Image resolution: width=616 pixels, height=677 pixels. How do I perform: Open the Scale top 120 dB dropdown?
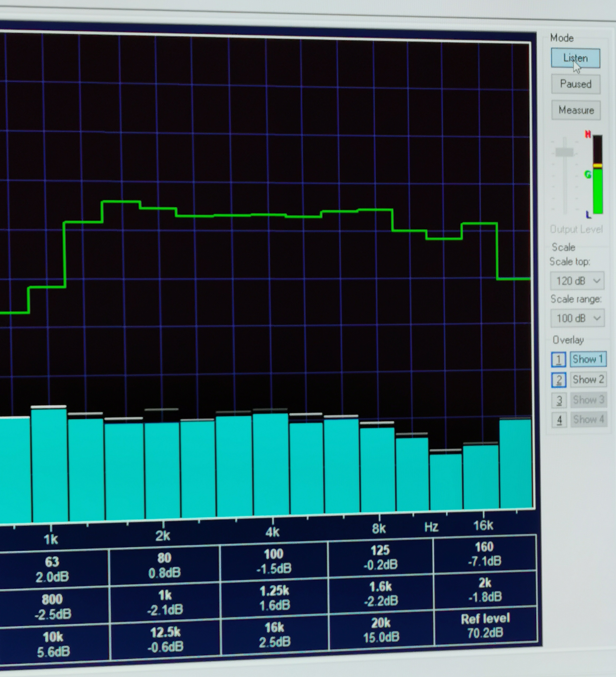[577, 281]
